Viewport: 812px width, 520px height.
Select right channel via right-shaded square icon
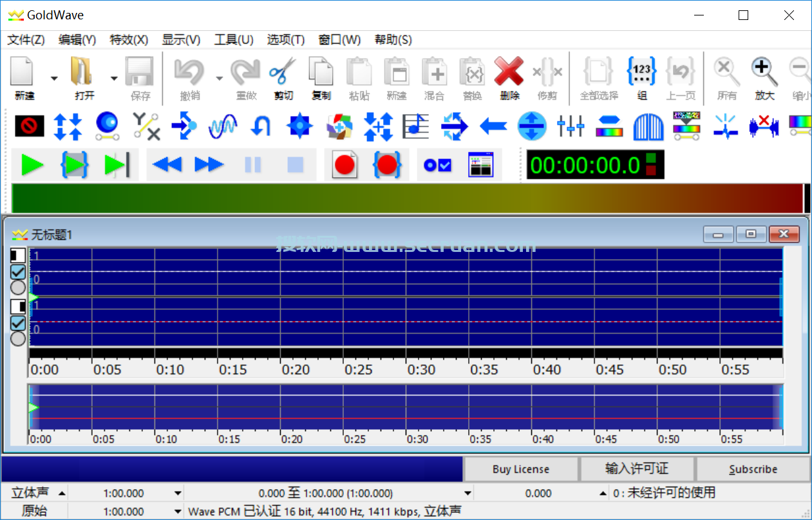point(18,307)
